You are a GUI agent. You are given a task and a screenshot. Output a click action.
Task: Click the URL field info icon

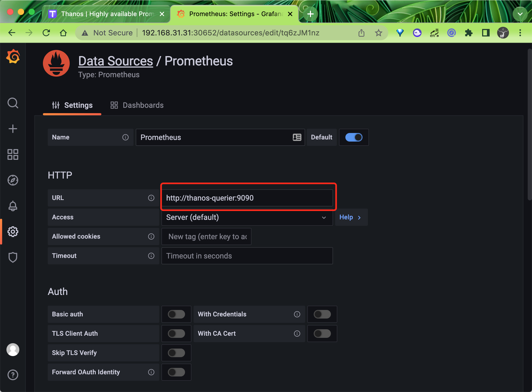(x=151, y=198)
